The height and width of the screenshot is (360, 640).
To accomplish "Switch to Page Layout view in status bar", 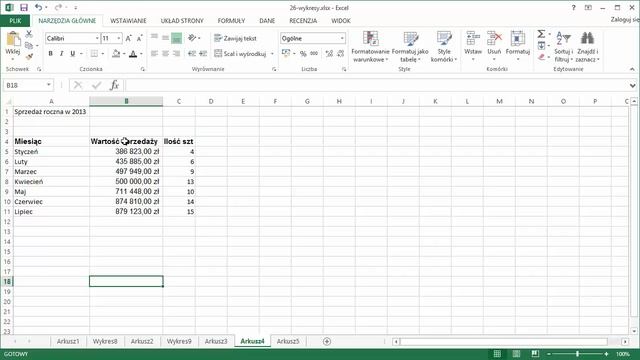I will [x=516, y=354].
